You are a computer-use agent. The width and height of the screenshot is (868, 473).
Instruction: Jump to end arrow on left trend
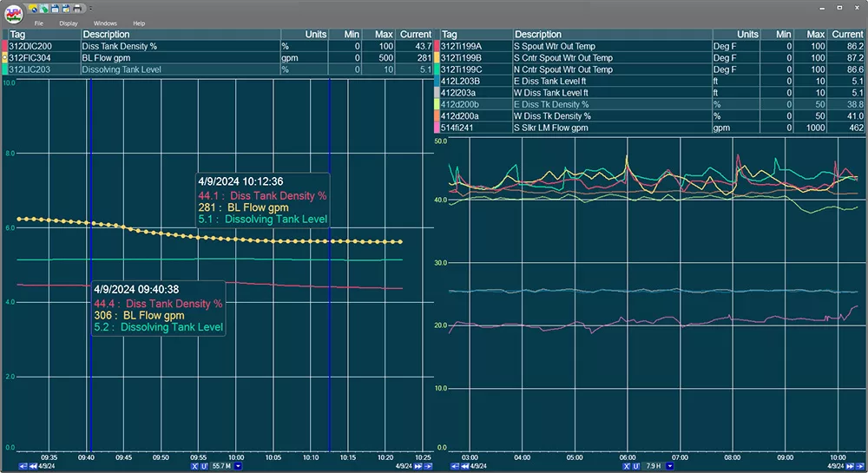[428, 466]
